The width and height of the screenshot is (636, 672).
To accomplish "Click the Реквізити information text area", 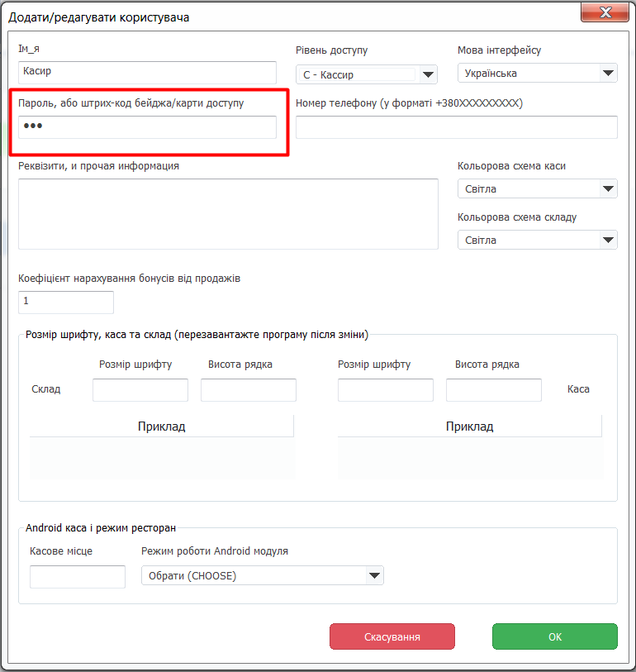I will coord(228,214).
